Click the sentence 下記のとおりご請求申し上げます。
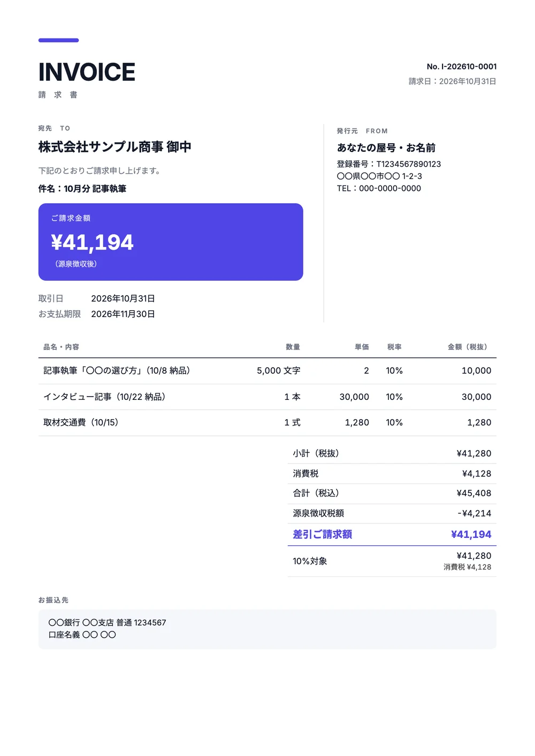Viewport: 535px width, 756px height. pyautogui.click(x=100, y=171)
